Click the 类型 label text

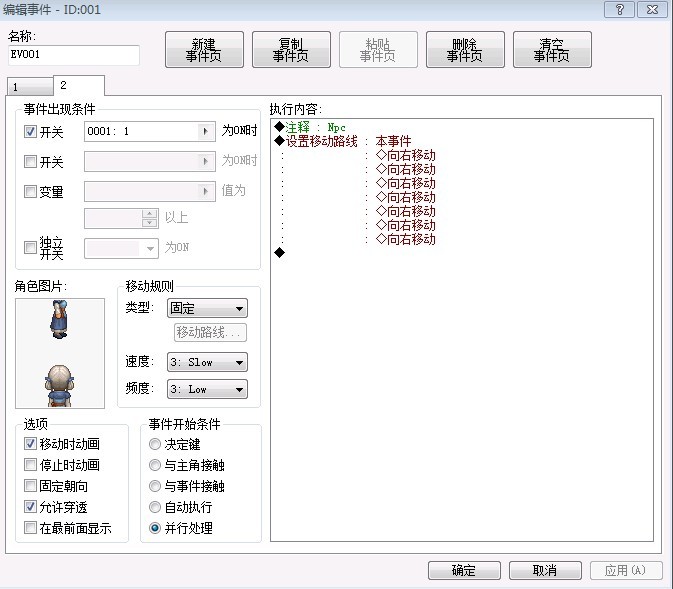tap(139, 307)
